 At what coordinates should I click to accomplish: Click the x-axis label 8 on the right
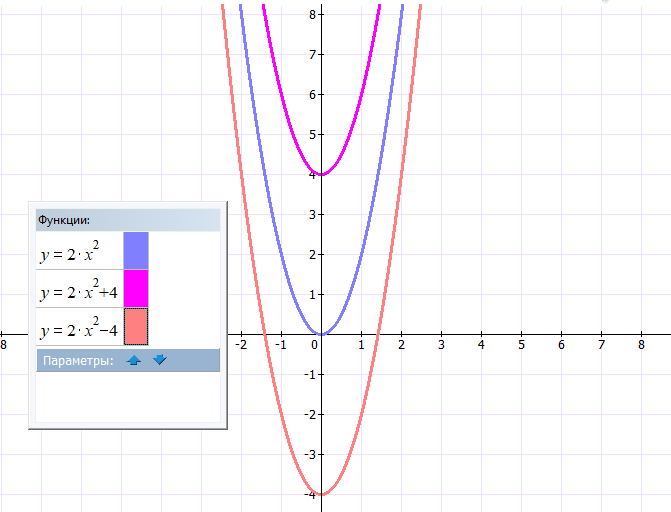pyautogui.click(x=641, y=344)
